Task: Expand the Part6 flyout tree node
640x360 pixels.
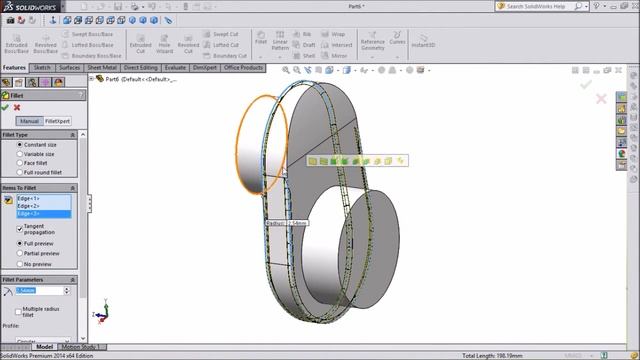Action: click(92, 79)
